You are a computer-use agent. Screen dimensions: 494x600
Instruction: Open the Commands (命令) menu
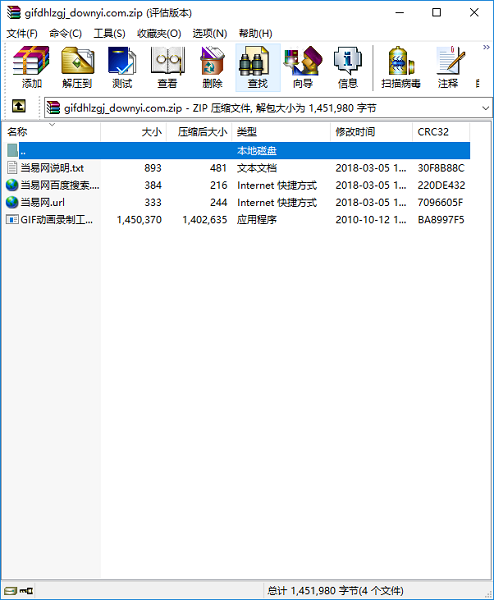tap(65, 34)
